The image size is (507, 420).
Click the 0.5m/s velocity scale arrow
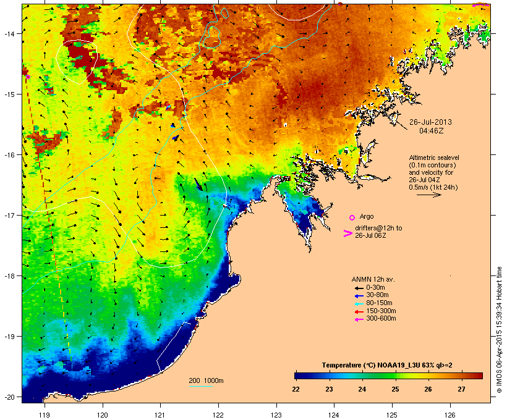429,195
